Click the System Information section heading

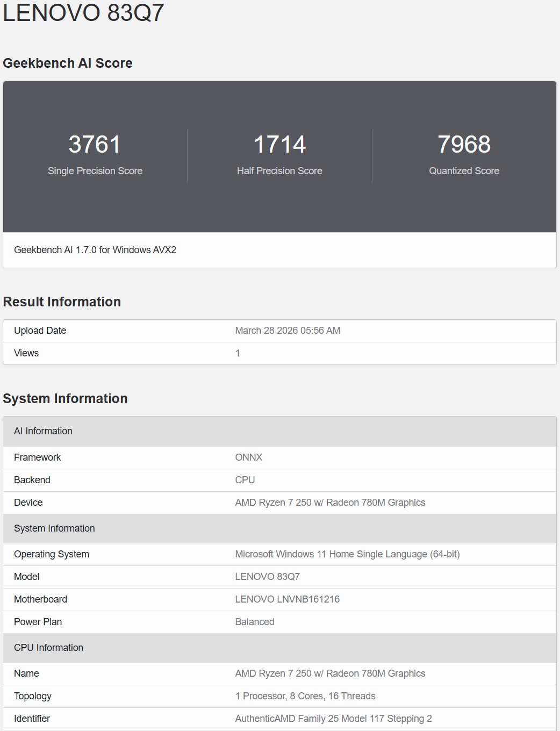[65, 398]
